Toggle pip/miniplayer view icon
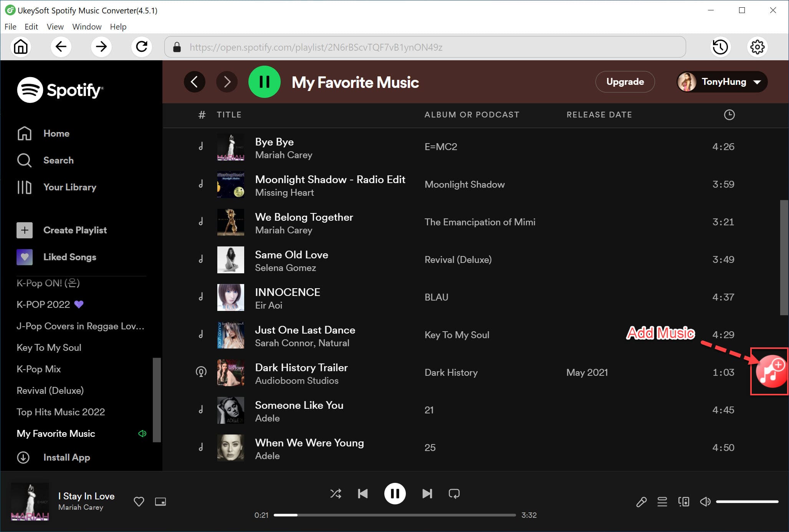 [160, 502]
